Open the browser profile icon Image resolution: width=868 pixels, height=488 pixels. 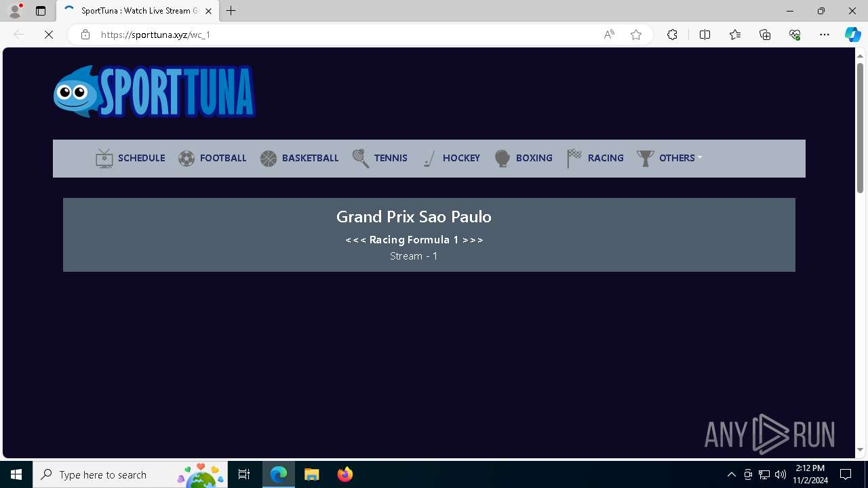tap(15, 11)
